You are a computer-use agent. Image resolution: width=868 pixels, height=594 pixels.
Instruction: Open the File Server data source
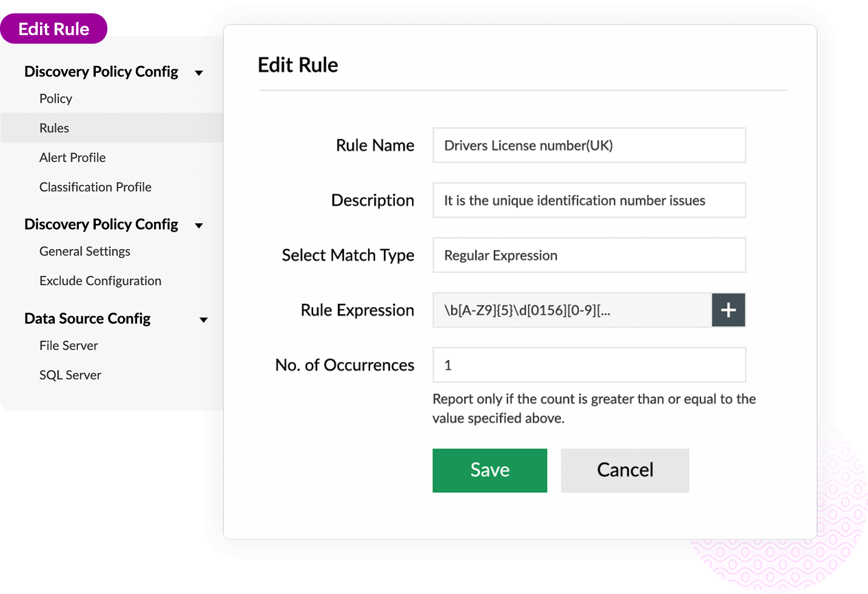(x=69, y=345)
